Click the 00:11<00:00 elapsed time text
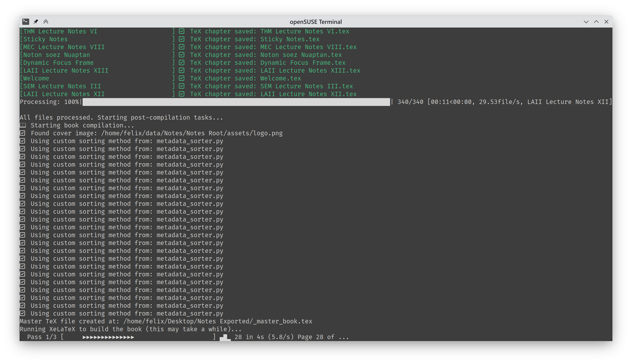 [x=451, y=102]
